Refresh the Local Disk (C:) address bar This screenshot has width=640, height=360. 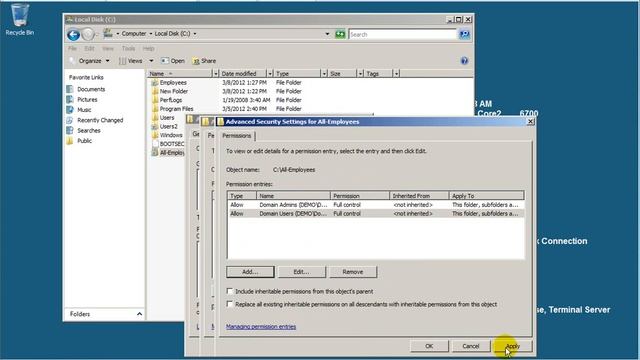(340, 34)
